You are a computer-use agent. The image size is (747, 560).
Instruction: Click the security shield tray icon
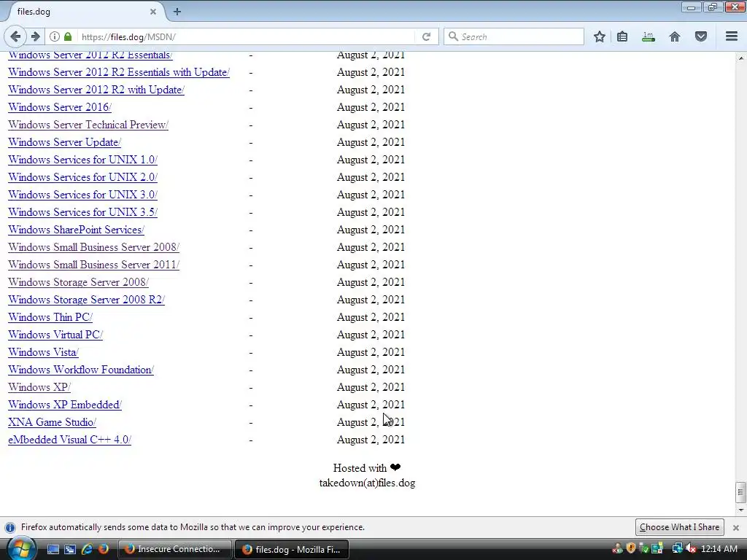pos(631,548)
